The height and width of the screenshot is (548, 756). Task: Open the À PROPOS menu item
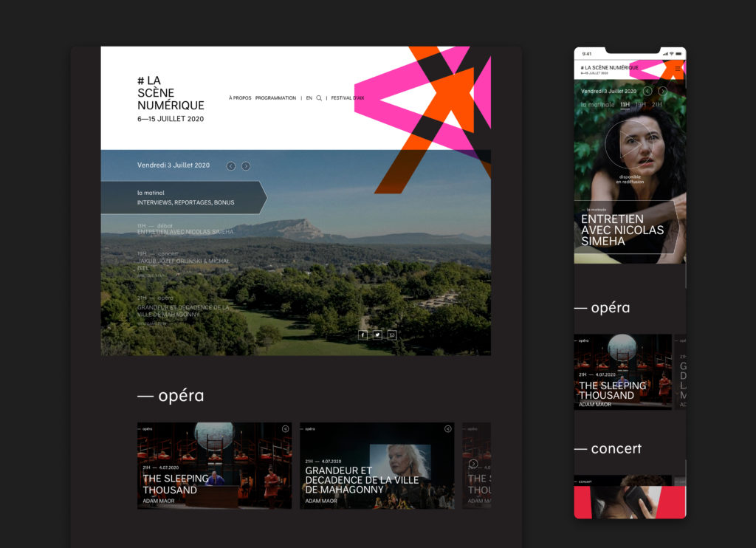coord(240,98)
